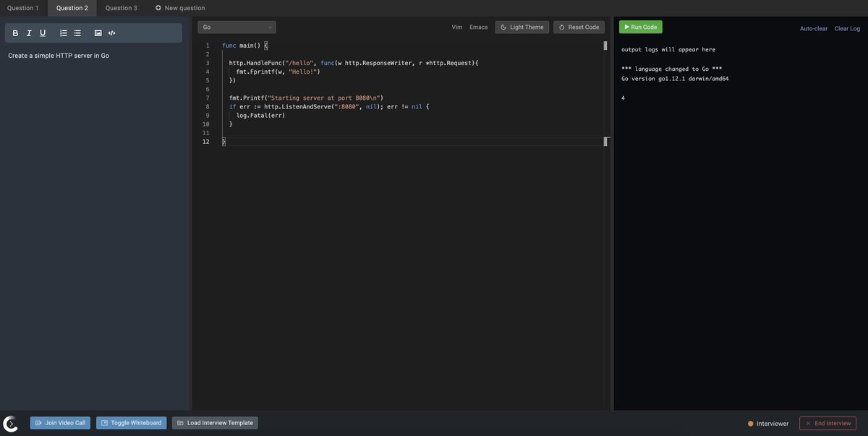Image resolution: width=868 pixels, height=436 pixels.
Task: Open the Go language dropdown
Action: pos(237,27)
